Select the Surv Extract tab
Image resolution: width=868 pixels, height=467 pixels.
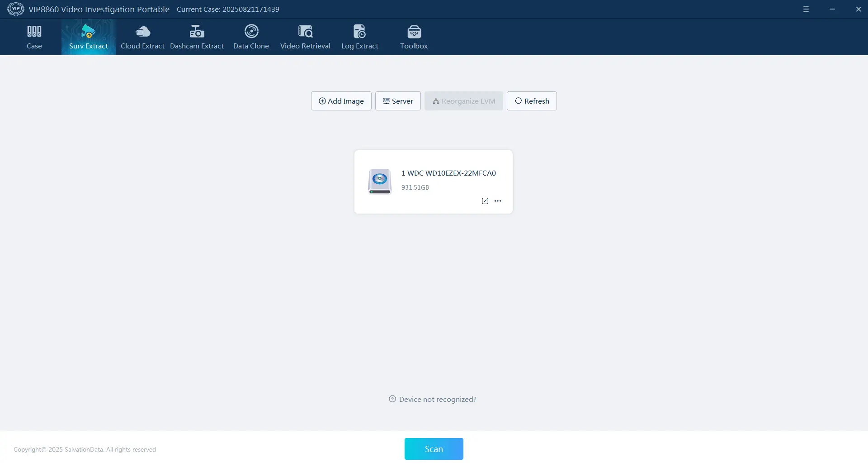[88, 37]
